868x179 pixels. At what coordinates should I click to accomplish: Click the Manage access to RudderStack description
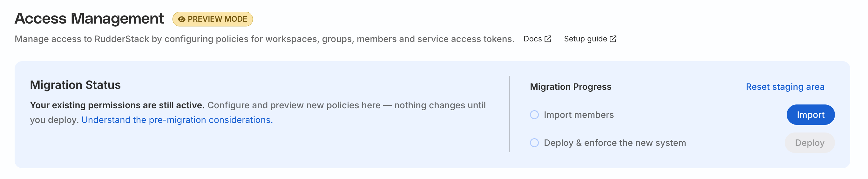pos(264,39)
